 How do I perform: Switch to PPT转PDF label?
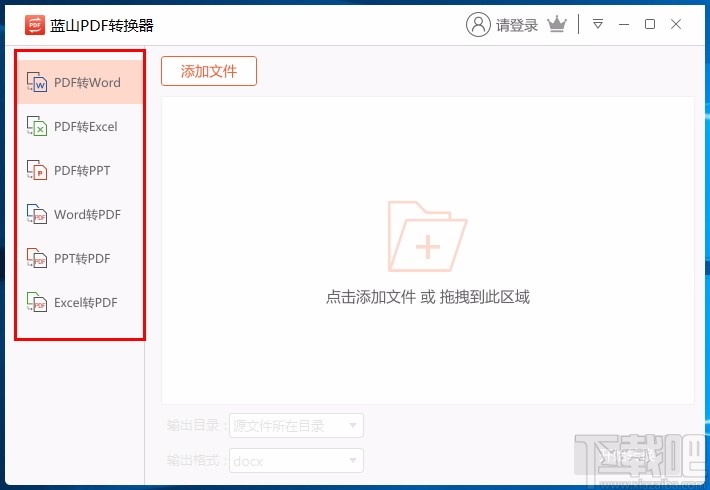82,258
